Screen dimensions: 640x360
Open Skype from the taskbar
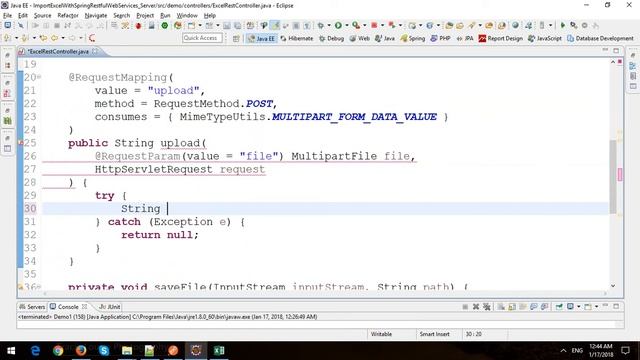point(104,351)
